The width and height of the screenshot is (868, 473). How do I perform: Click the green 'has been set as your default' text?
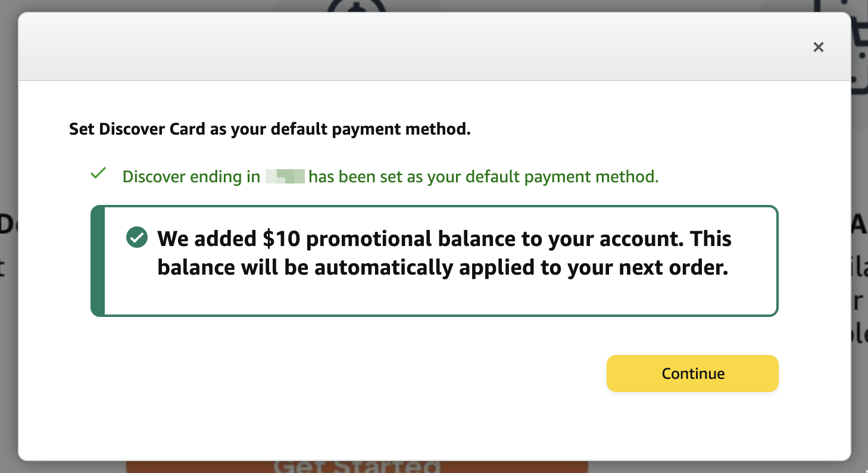(x=483, y=177)
